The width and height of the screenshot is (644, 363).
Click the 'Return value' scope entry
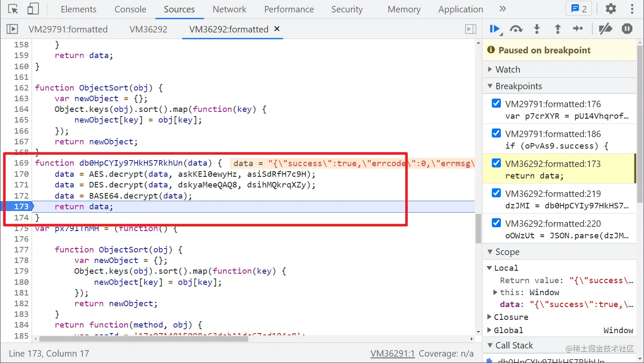click(567, 280)
